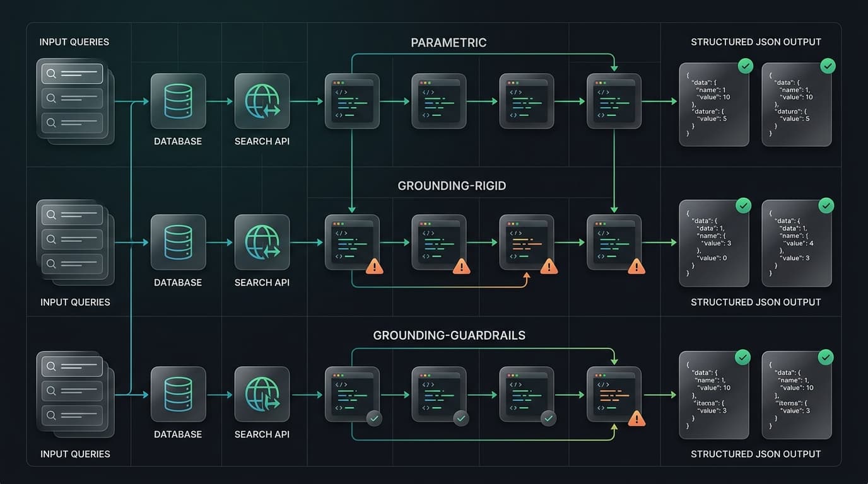Click green check on first Parametric JSON card
The height and width of the screenshot is (484, 868).
(x=746, y=66)
